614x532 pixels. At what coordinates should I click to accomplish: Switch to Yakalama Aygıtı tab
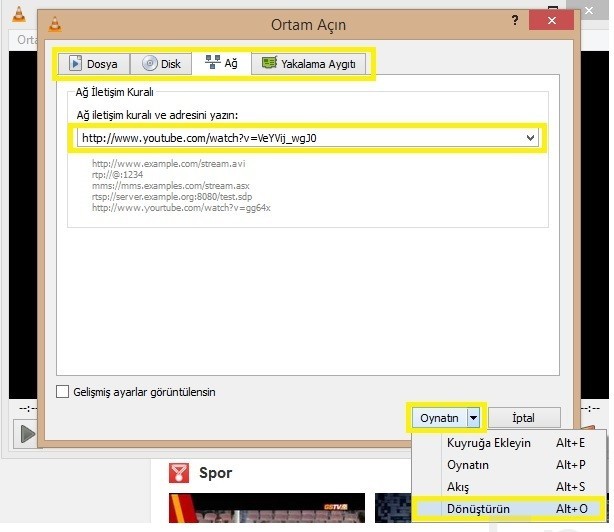(309, 64)
